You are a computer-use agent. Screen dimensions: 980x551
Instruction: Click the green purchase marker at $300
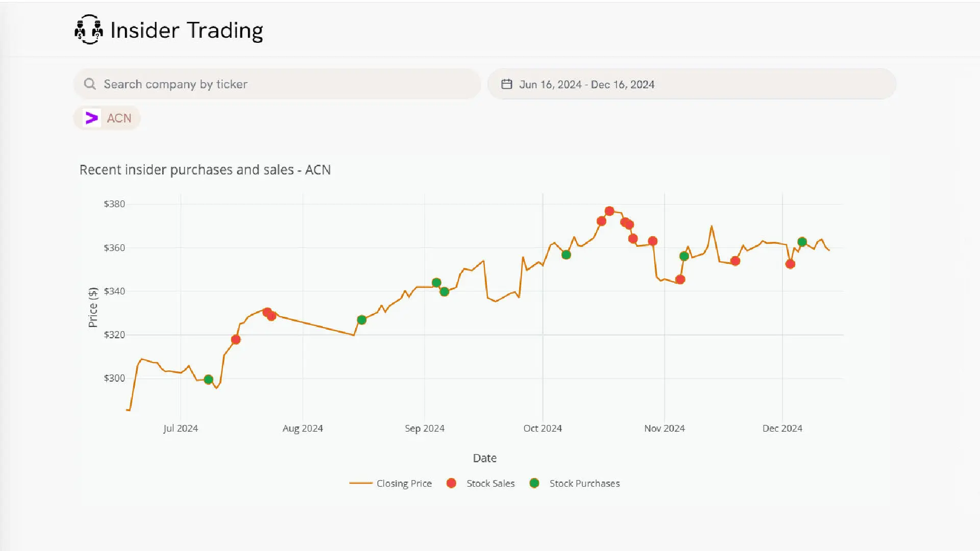click(x=208, y=380)
